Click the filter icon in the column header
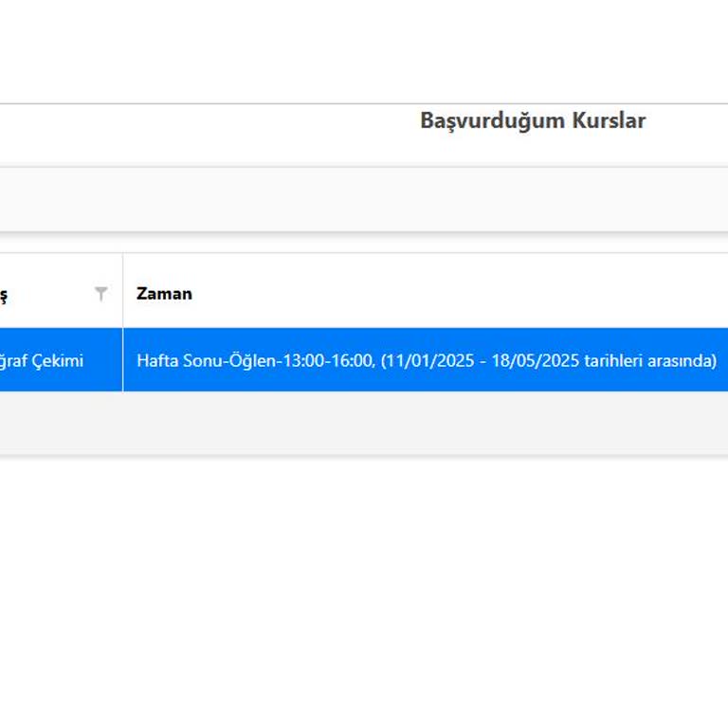The width and height of the screenshot is (728, 728). [101, 294]
